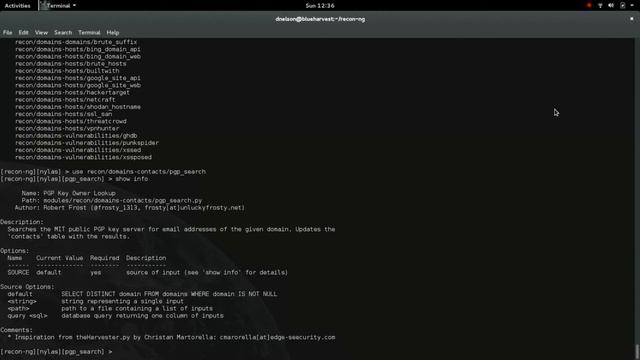Click the 'Source Options:' heading
Screen dimensions: 640x360
point(27,287)
